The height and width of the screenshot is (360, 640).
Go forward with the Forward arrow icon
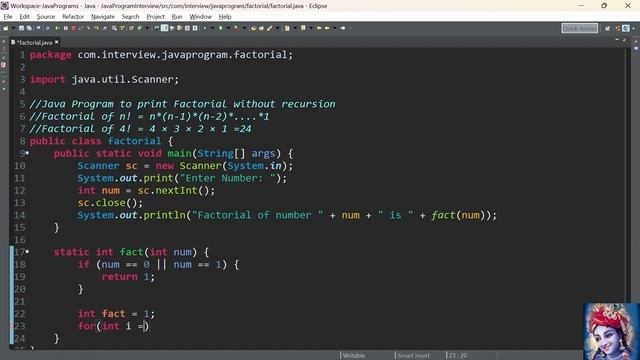[x=343, y=28]
